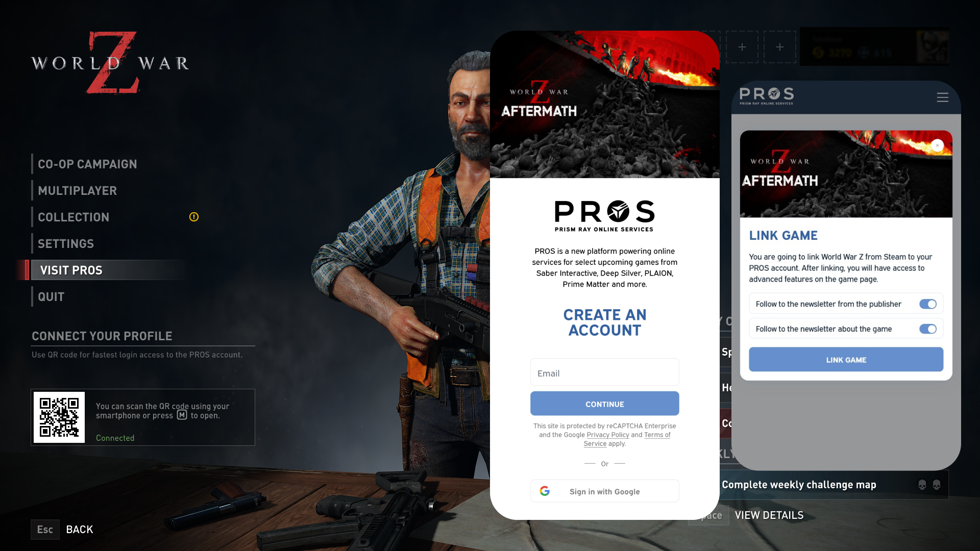Select CO-OP CAMPAIGN from main menu
Image resolution: width=980 pixels, height=551 pixels.
click(87, 164)
